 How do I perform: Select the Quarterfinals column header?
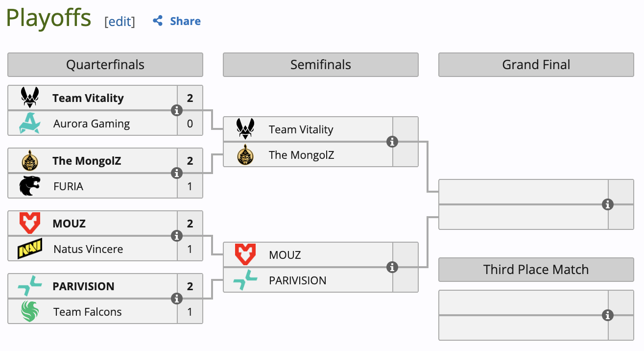105,65
